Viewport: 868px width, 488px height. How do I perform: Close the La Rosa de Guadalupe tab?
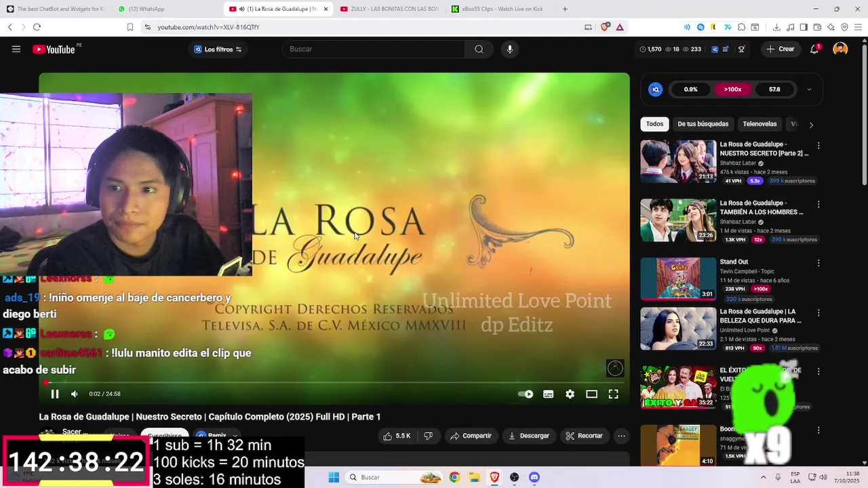pyautogui.click(x=326, y=9)
